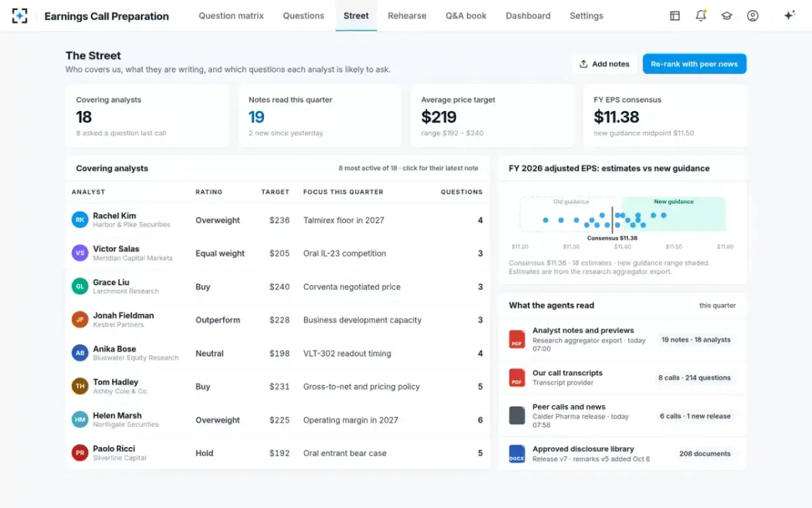The width and height of the screenshot is (812, 508).
Task: Click the Analyst column header
Action: coord(89,192)
